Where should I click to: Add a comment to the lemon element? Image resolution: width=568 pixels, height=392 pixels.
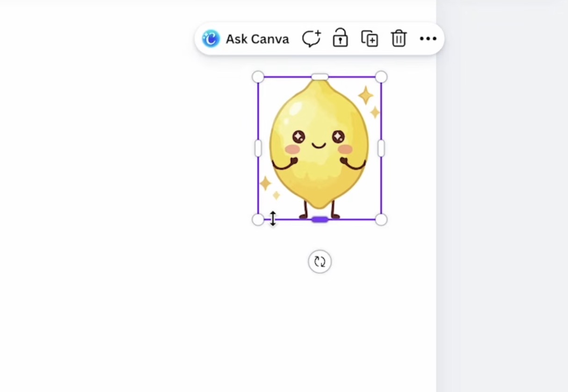pyautogui.click(x=311, y=38)
